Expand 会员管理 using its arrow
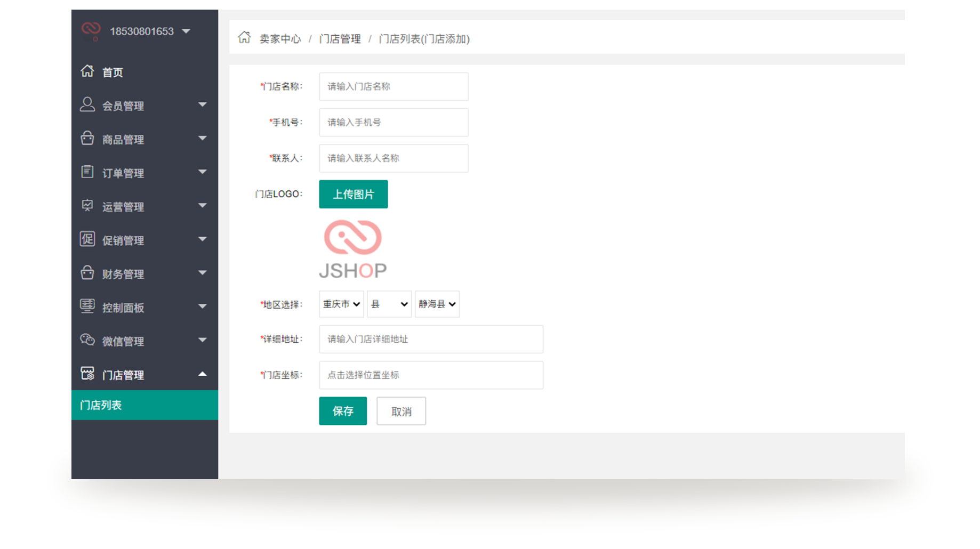Image resolution: width=980 pixels, height=549 pixels. pos(203,104)
